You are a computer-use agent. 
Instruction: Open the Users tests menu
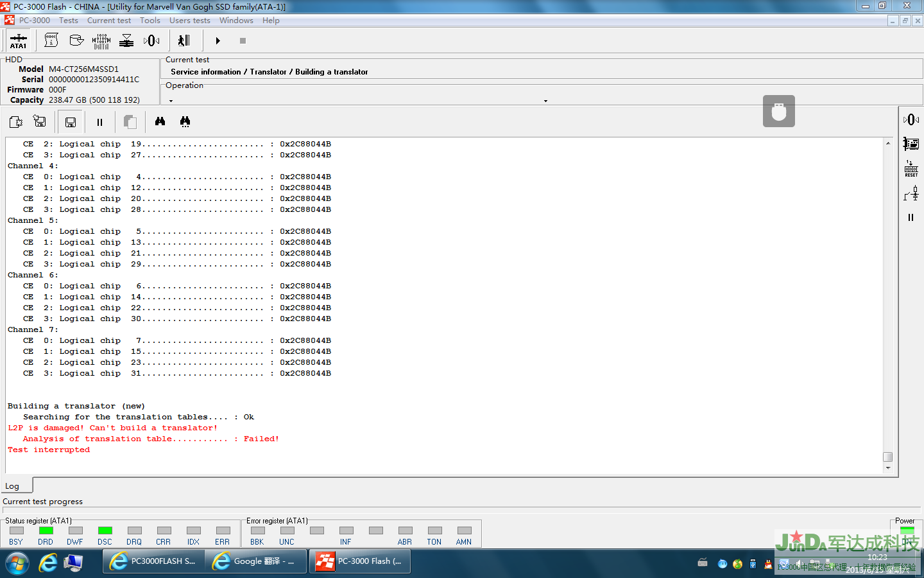coord(190,21)
